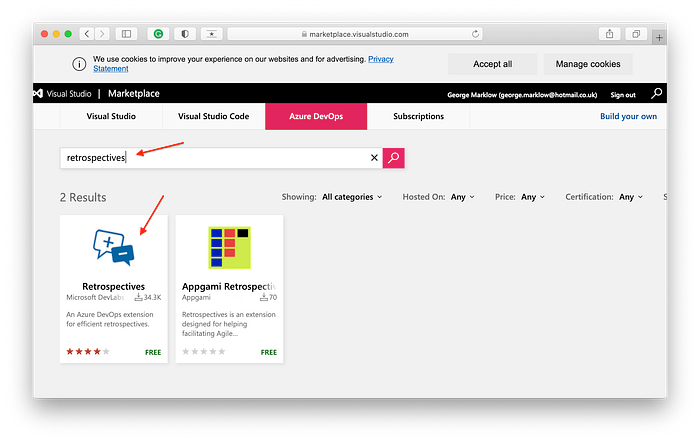
Task: Open the green Grammarly extension icon
Action: click(158, 34)
